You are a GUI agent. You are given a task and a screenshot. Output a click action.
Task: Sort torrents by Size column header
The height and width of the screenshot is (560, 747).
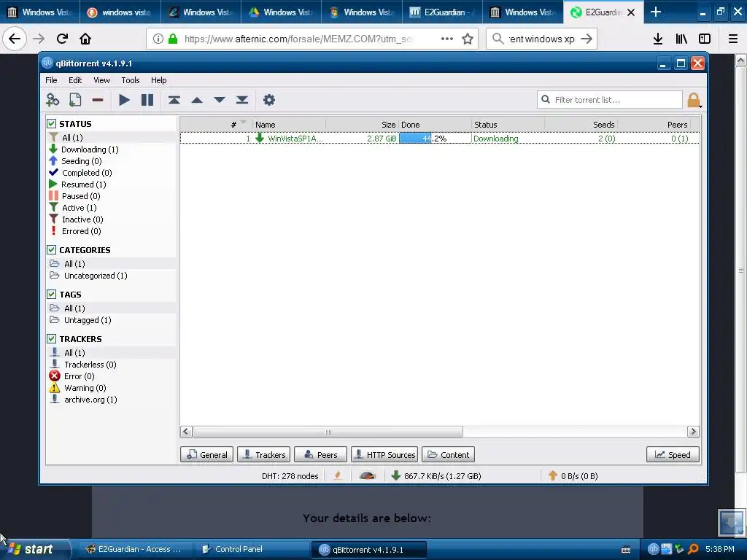(x=362, y=125)
